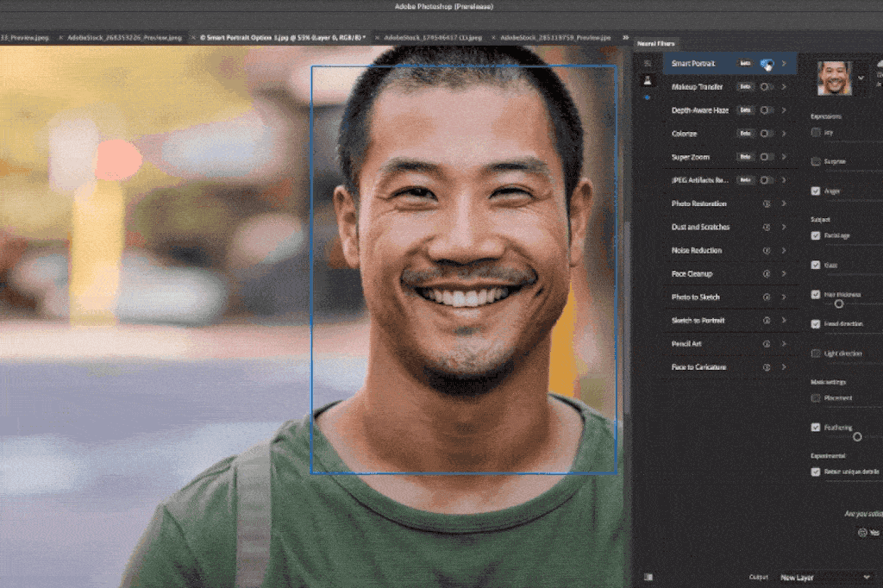Download the Photo Restoration filter
Image resolution: width=883 pixels, height=588 pixels.
pyautogui.click(x=766, y=203)
